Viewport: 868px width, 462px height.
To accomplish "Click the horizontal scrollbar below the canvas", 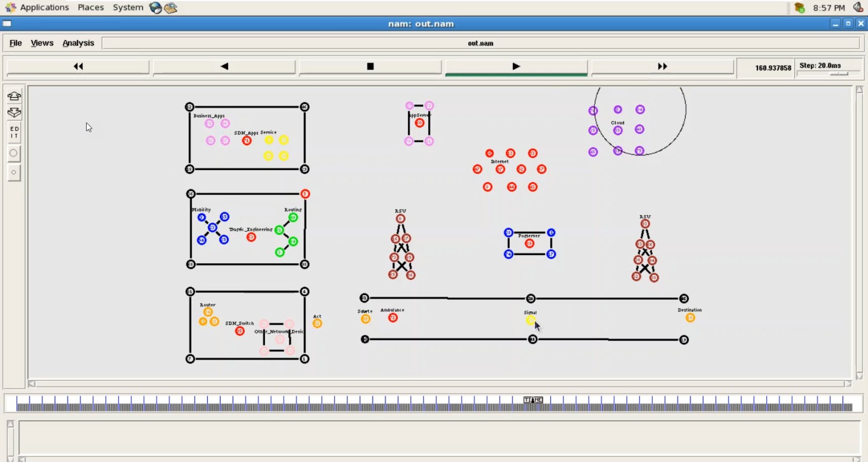I will click(x=440, y=383).
